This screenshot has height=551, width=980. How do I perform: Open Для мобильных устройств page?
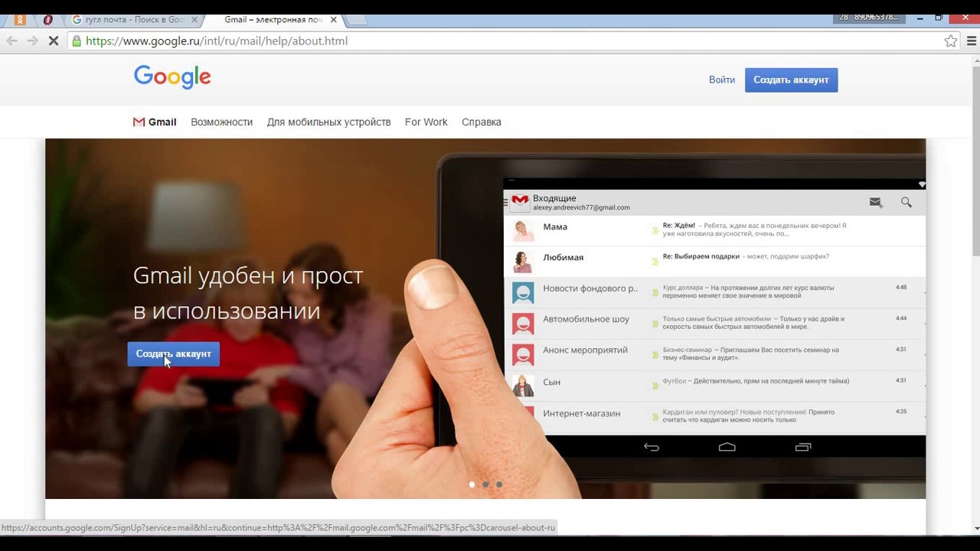click(x=328, y=122)
